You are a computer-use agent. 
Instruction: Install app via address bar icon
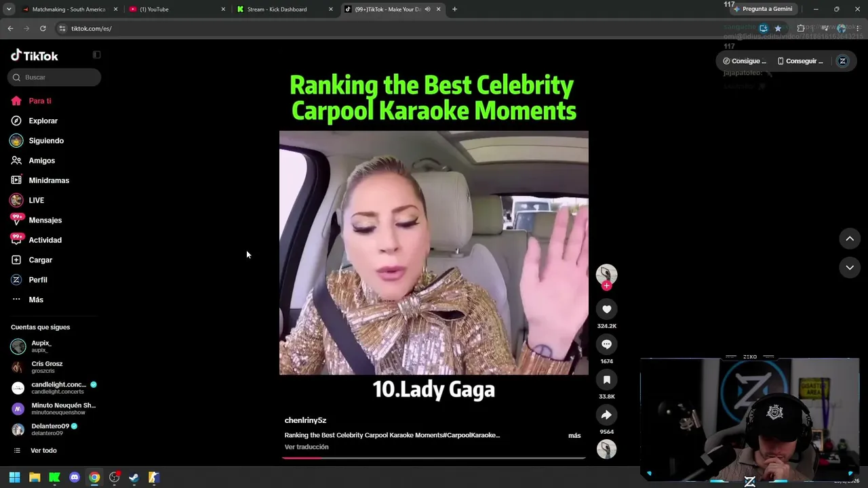764,28
